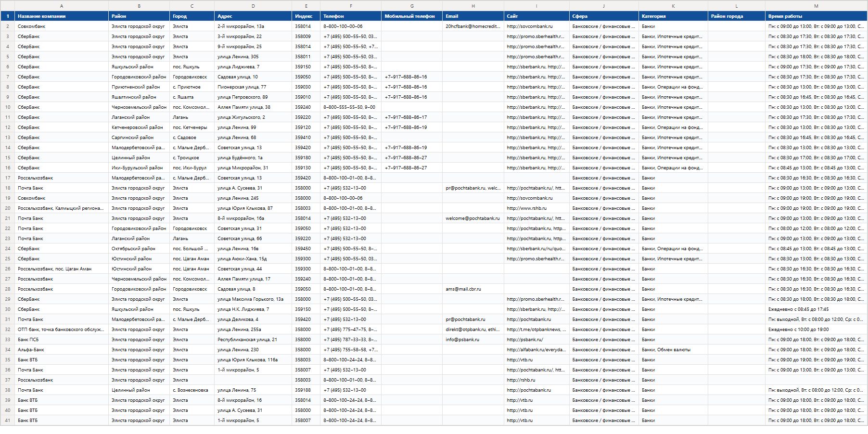Click the city cell 'с. Вознесеновка'
The height and width of the screenshot is (434, 868).
(x=192, y=390)
